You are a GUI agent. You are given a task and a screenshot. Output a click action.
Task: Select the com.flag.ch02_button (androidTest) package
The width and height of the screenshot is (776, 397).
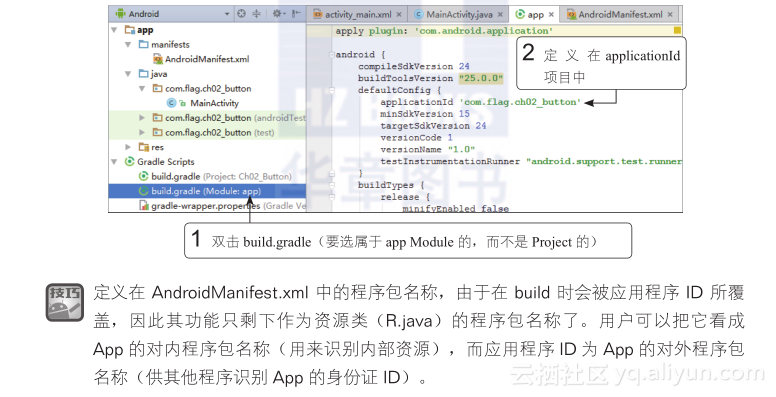[x=235, y=118]
